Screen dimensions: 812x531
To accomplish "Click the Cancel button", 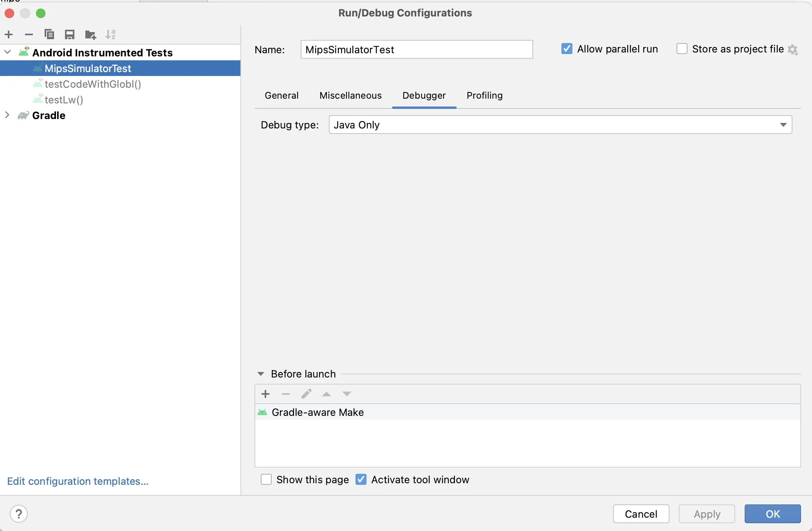I will 641,514.
